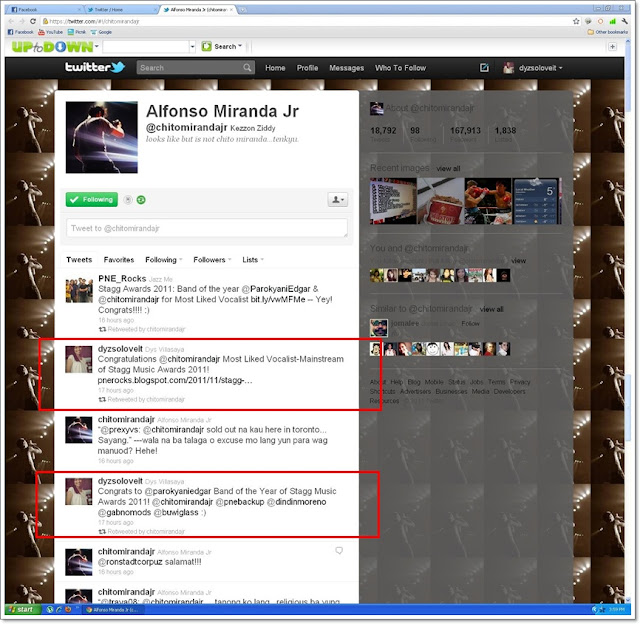Click the Windows Start button
This screenshot has height=624, width=640.
click(22, 609)
